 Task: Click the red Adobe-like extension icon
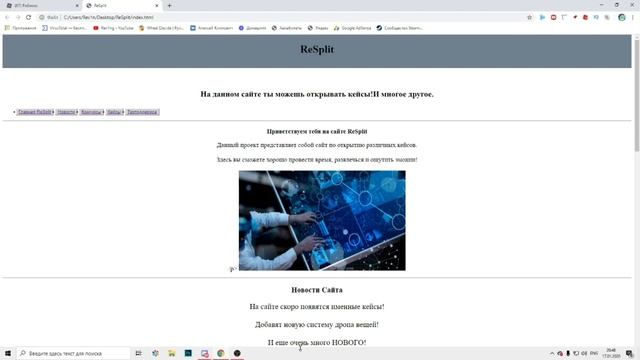tap(585, 17)
